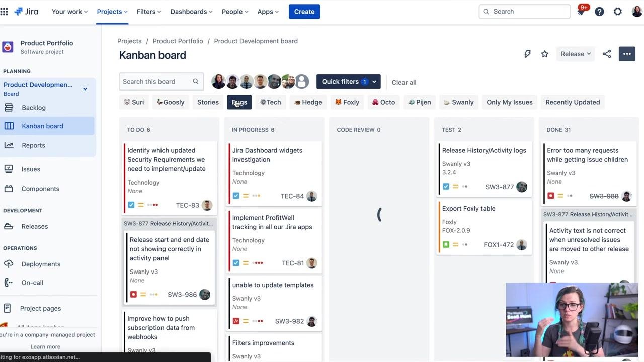
Task: Click the Deployments cloud icon
Action: click(9, 264)
